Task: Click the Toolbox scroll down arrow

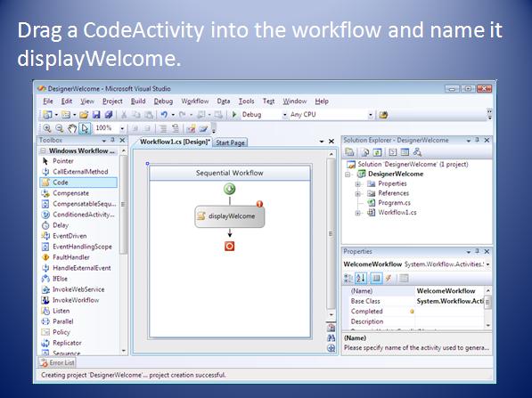Action: [124, 351]
